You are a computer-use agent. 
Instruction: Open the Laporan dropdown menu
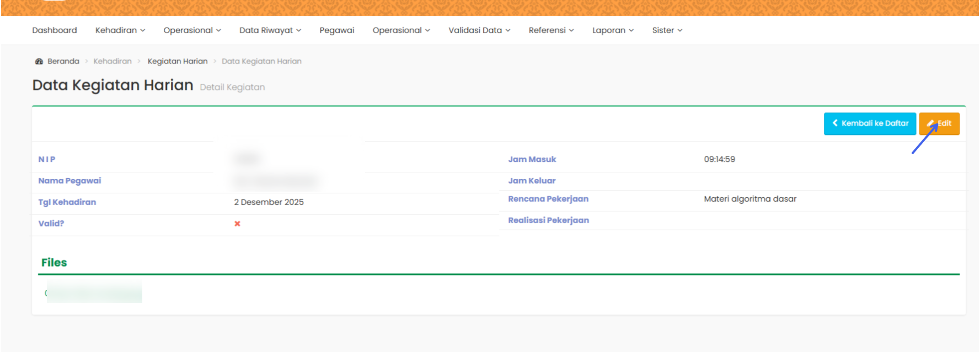click(x=612, y=30)
